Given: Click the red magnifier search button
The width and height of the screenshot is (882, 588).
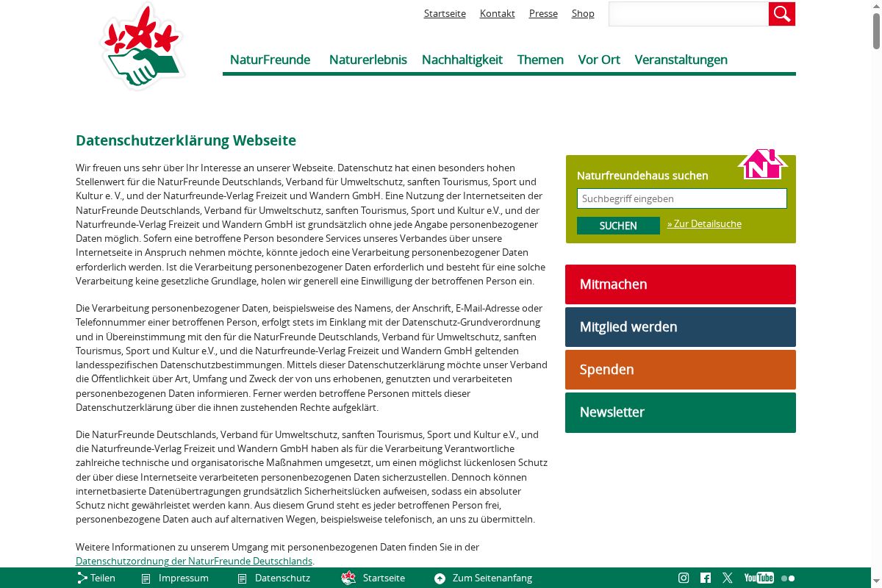Looking at the screenshot, I should pos(782,14).
